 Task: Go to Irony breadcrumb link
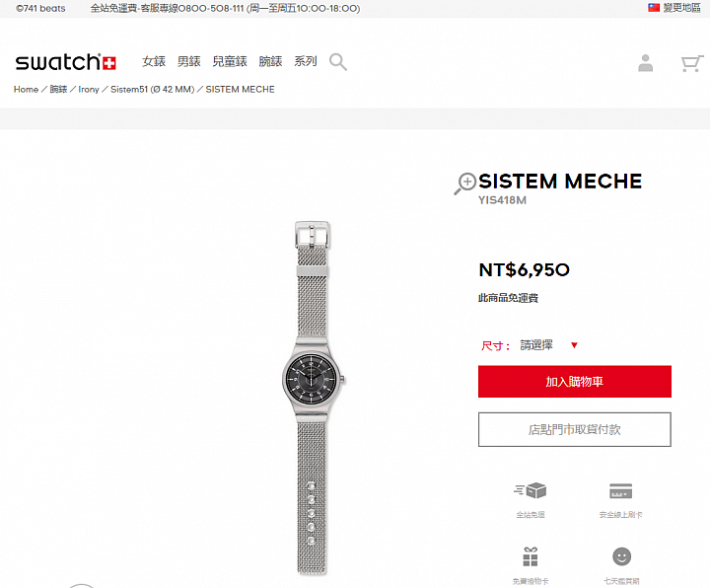(89, 89)
